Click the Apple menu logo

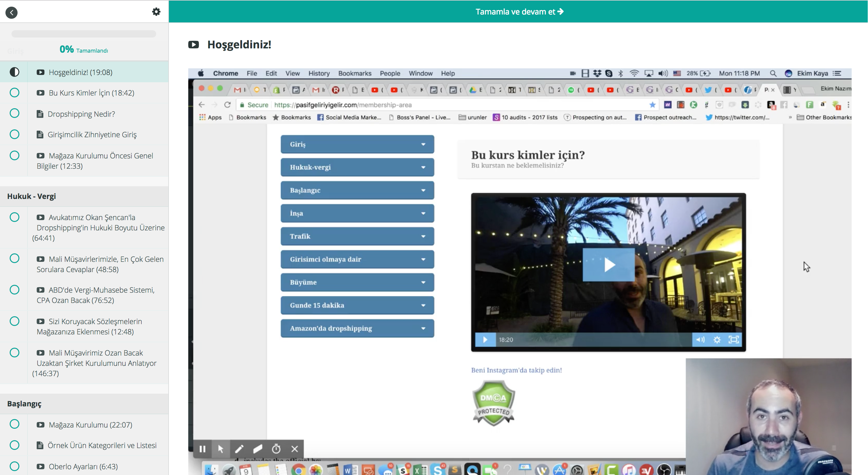tap(201, 73)
